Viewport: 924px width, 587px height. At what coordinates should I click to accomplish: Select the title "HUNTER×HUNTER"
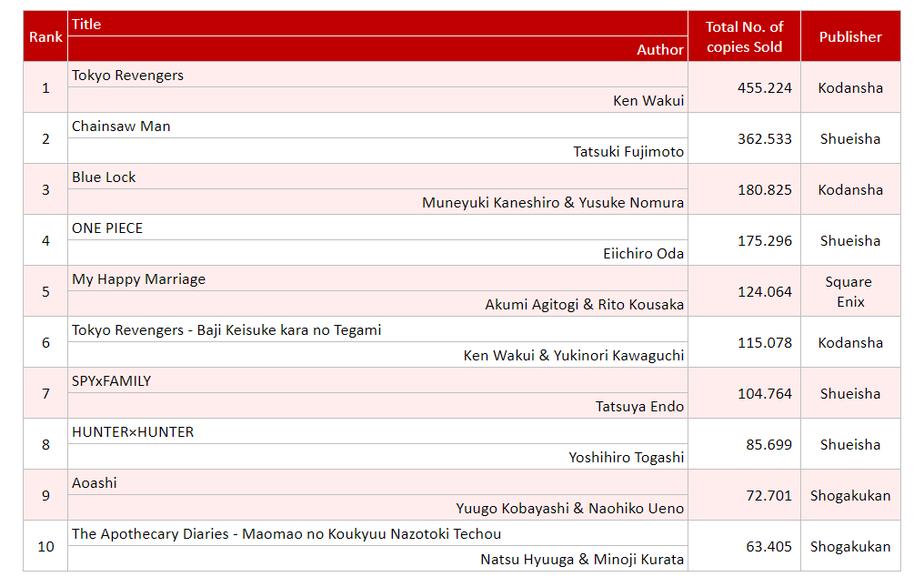[x=133, y=432]
